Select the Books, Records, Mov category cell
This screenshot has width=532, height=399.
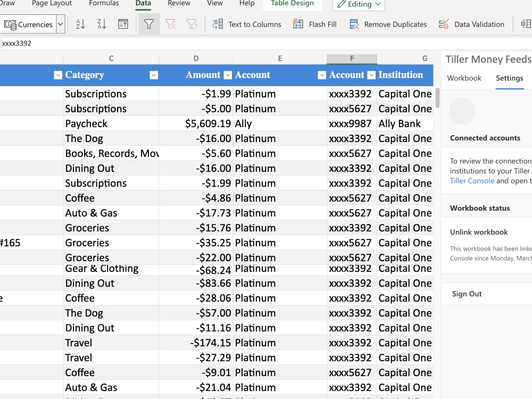(x=111, y=153)
